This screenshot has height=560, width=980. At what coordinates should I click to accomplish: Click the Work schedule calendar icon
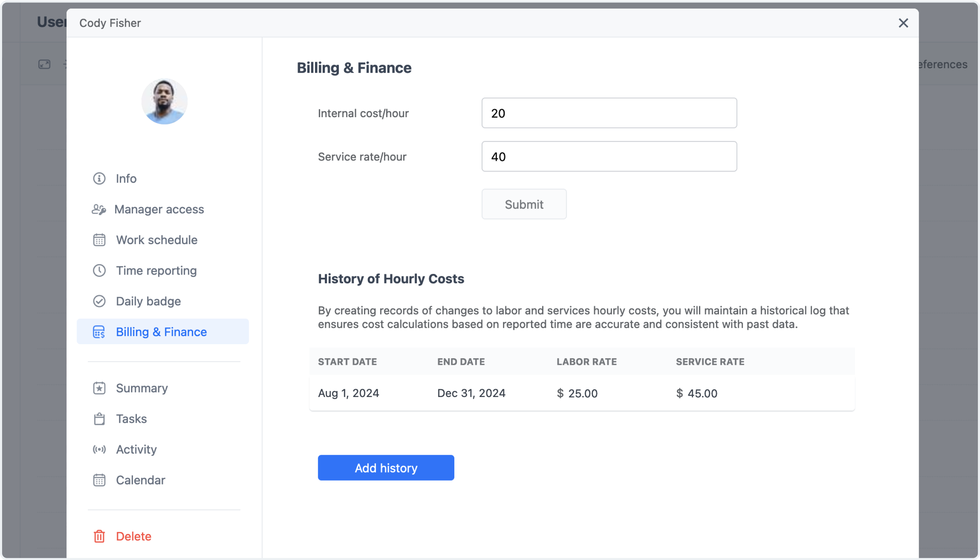point(99,240)
